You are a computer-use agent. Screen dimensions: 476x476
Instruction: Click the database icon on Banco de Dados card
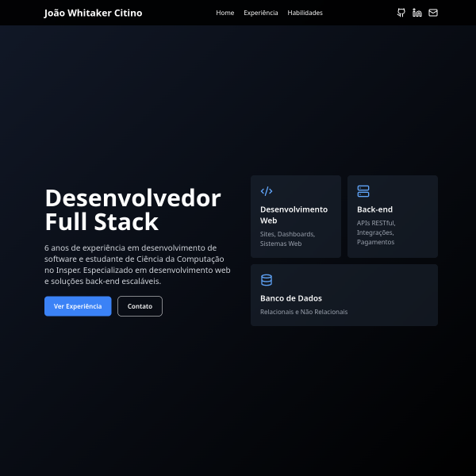coord(267,280)
